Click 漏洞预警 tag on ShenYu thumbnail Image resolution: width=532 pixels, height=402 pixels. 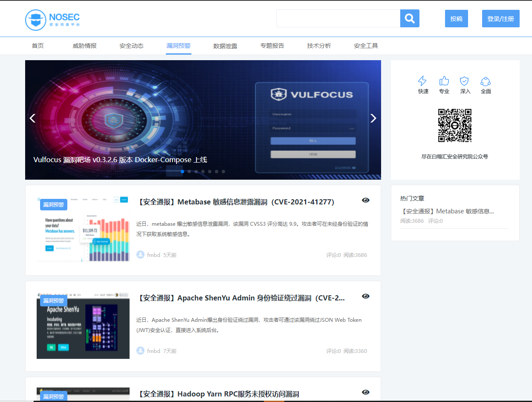pos(54,301)
